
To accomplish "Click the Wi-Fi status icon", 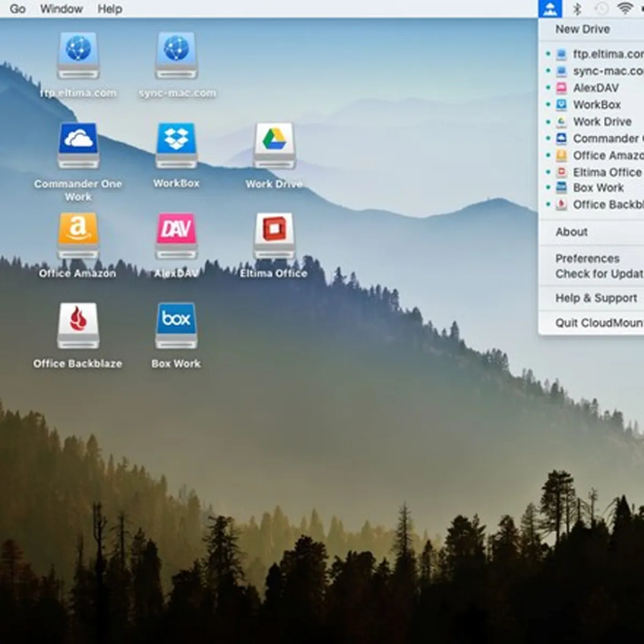I will click(625, 9).
